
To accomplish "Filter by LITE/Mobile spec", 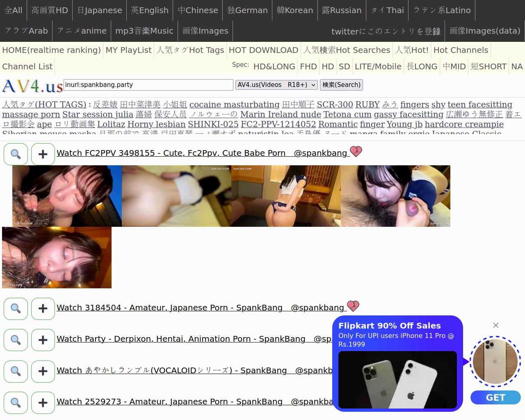I will (x=378, y=66).
